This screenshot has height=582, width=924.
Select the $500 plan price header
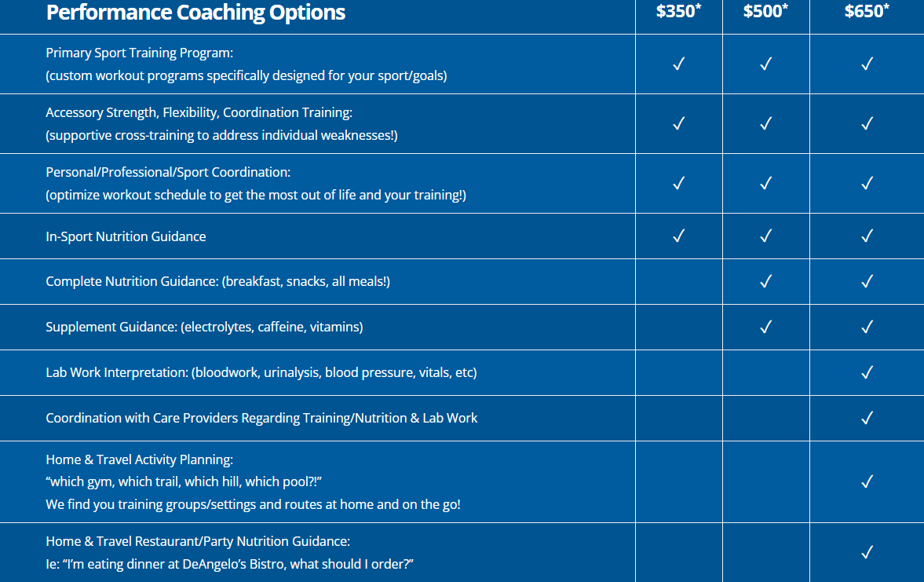(765, 11)
